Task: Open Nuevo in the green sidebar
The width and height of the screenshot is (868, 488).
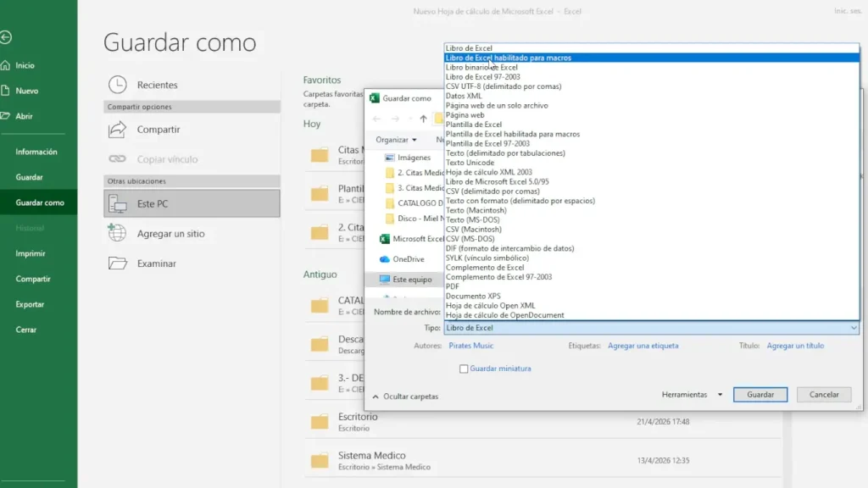Action: (x=26, y=91)
